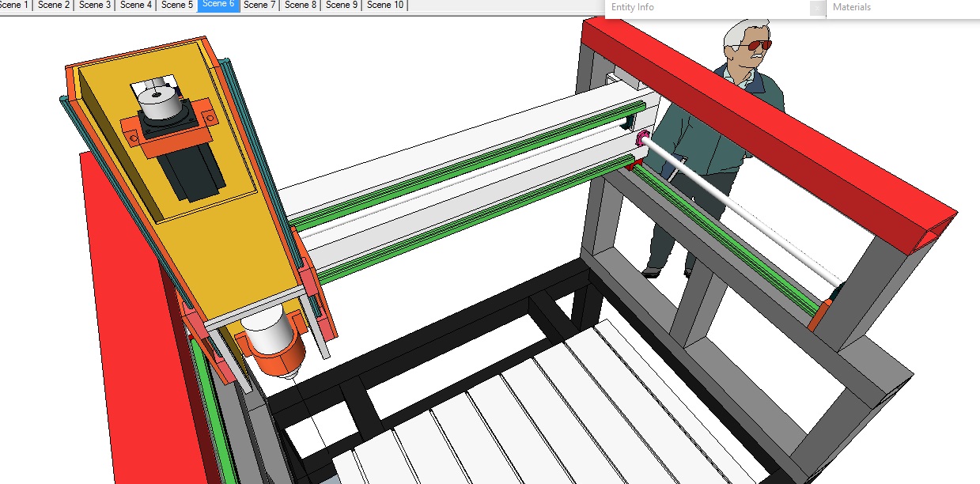Switch to the Scene 2 tab
Screen dimensions: 980x484
click(53, 5)
